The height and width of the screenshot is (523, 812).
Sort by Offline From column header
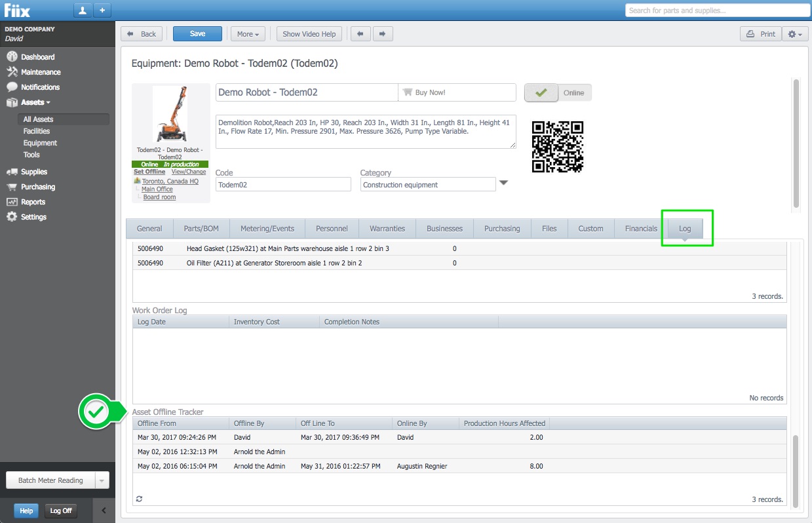[181, 423]
